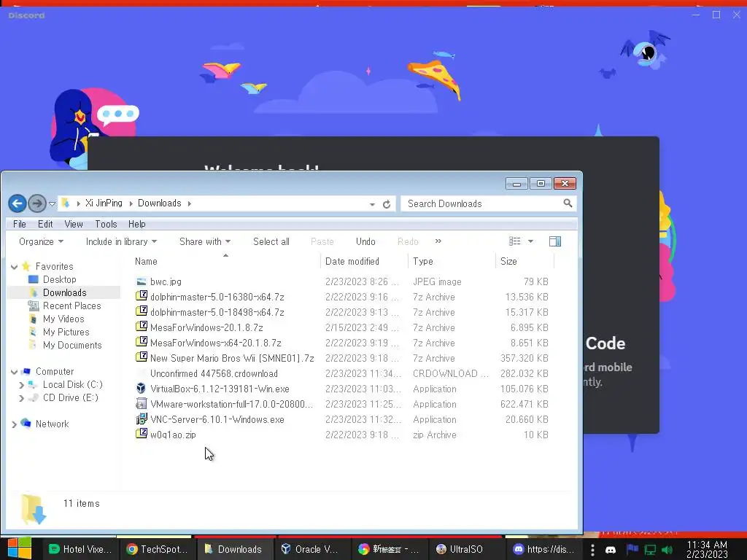Sort by the Size column header
747x560 pixels.
(508, 262)
